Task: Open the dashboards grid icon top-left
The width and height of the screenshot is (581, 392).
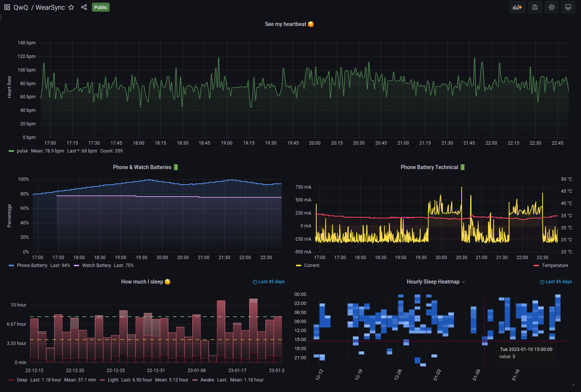Action: click(6, 7)
